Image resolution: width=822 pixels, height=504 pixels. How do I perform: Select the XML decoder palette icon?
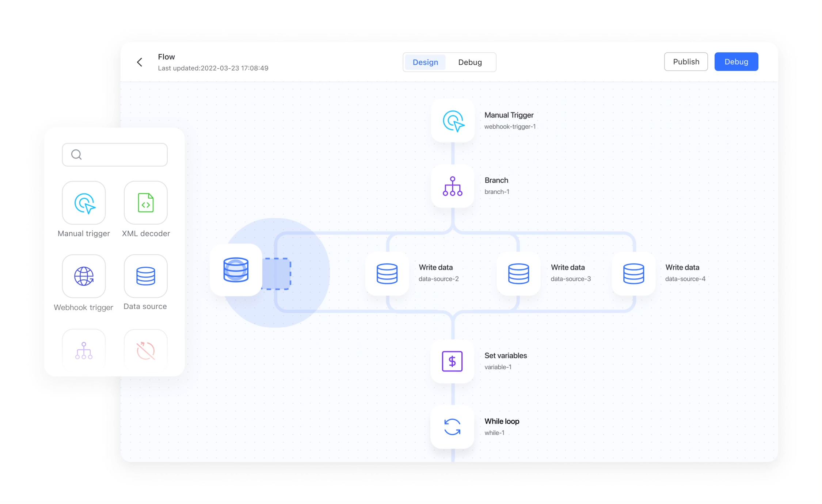point(145,203)
